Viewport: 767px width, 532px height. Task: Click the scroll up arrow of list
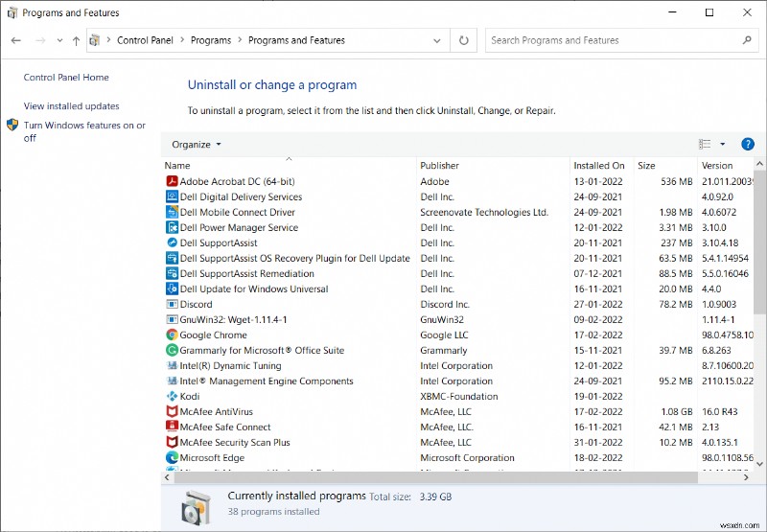[x=759, y=164]
